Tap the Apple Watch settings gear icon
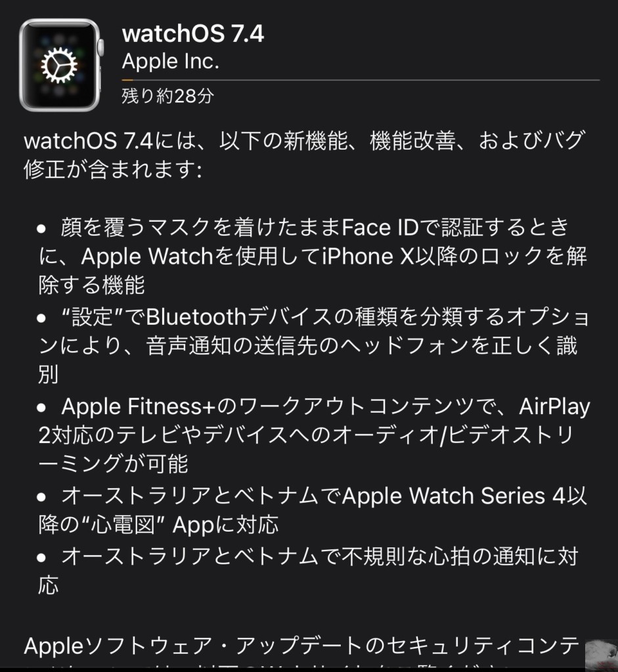618x672 pixels. click(59, 65)
